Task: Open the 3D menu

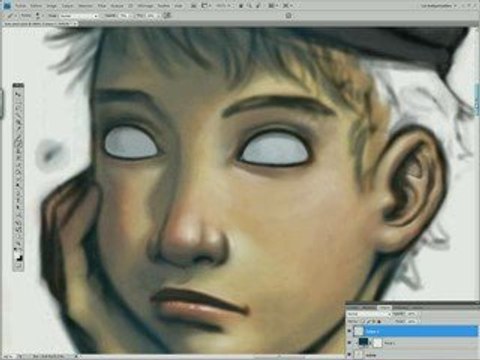Action: point(131,6)
